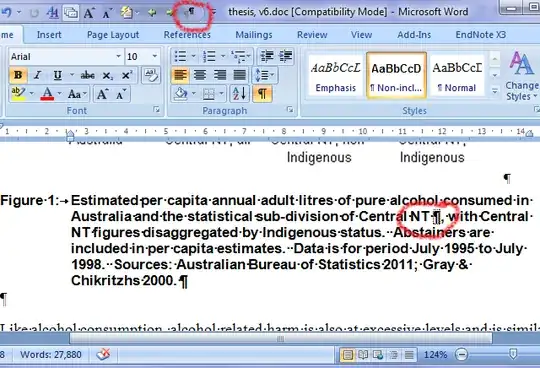Click the Numbering list icon

click(209, 56)
